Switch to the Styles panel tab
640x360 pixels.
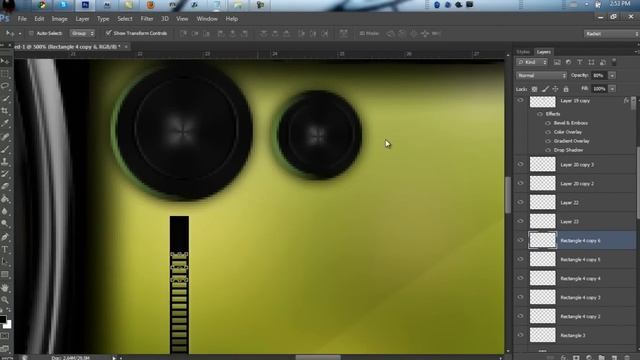tap(523, 52)
